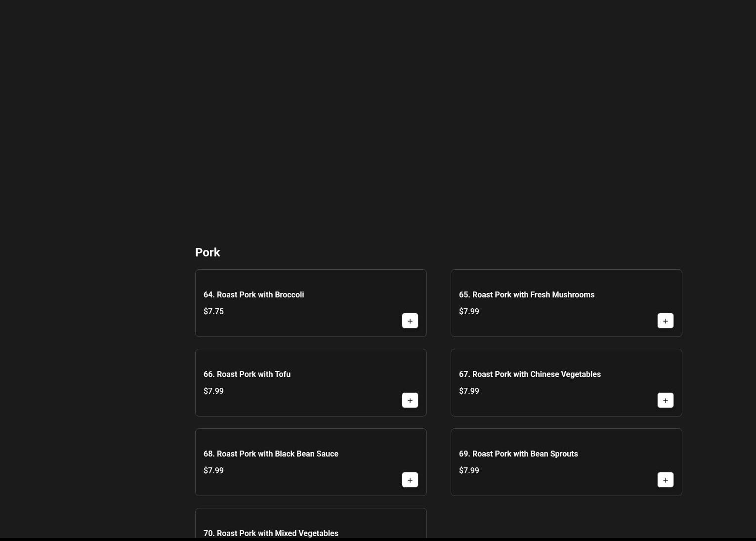Select the $7.99 price under Roast Pork with Tofu
Image resolution: width=756 pixels, height=541 pixels.
coord(213,391)
